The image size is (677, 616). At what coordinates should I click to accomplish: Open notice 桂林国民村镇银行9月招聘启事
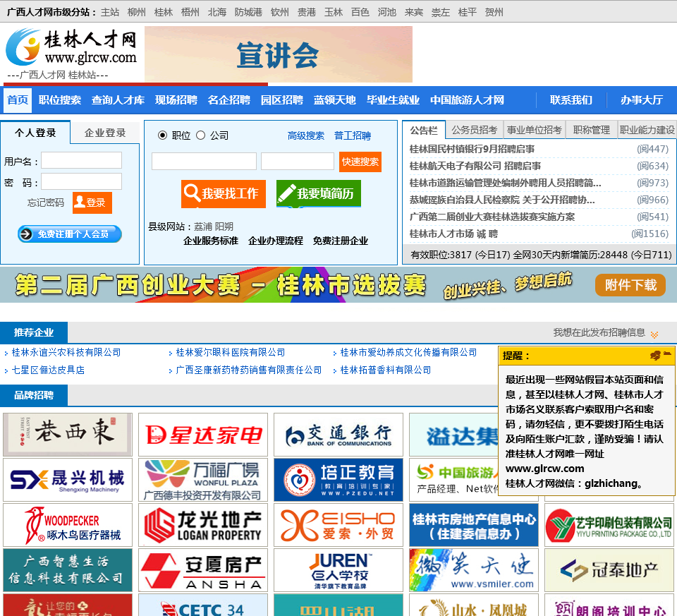[472, 149]
